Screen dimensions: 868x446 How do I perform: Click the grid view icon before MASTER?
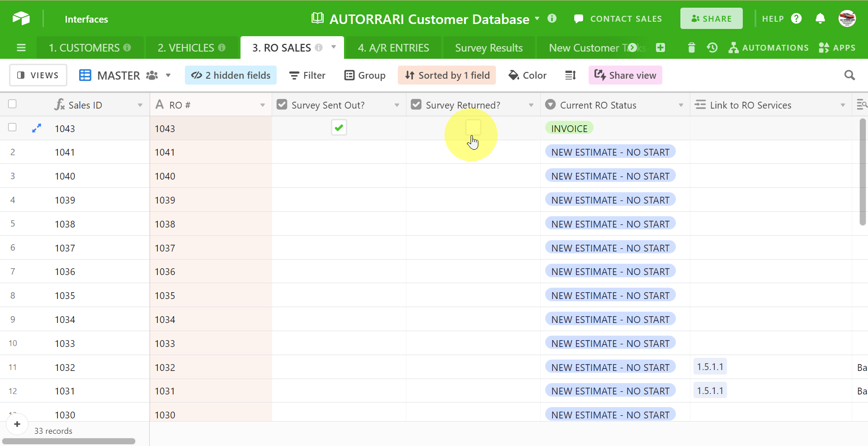[85, 75]
